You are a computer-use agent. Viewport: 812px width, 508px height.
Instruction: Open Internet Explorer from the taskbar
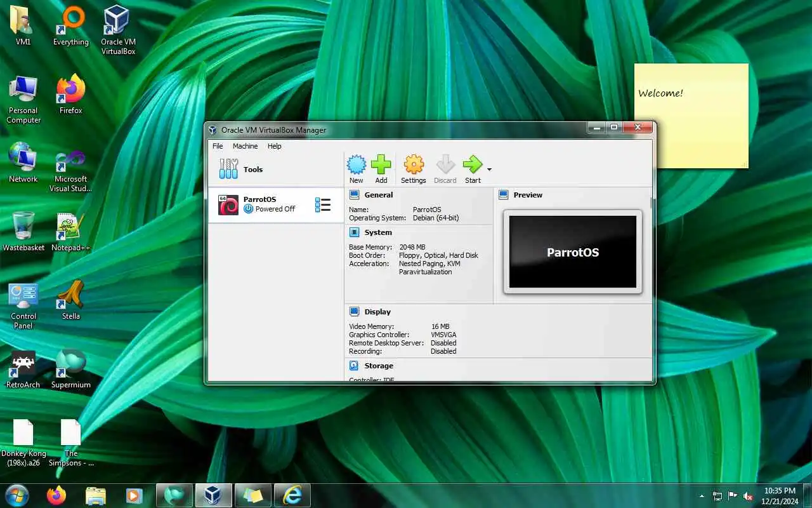[292, 495]
